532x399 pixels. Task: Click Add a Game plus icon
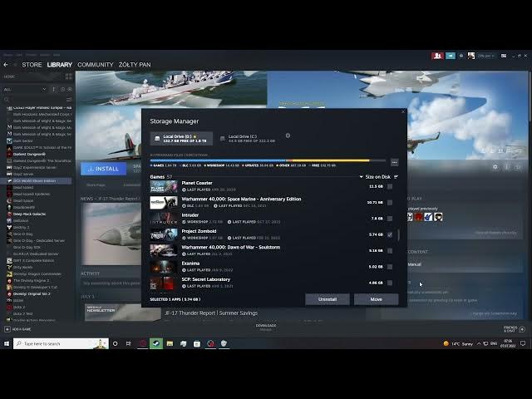7,329
